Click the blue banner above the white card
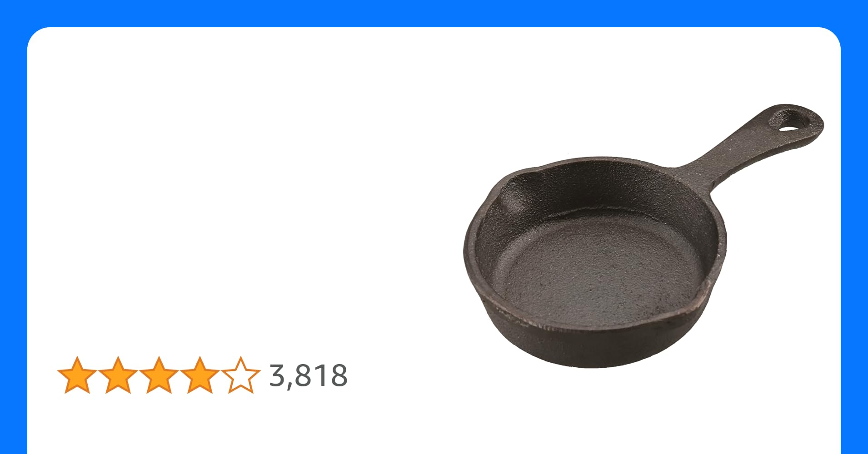This screenshot has width=868, height=454. [x=434, y=13]
